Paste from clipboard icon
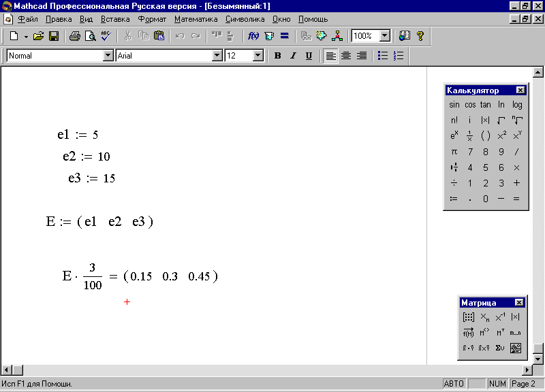Viewport: 545px width, 392px height. [159, 36]
